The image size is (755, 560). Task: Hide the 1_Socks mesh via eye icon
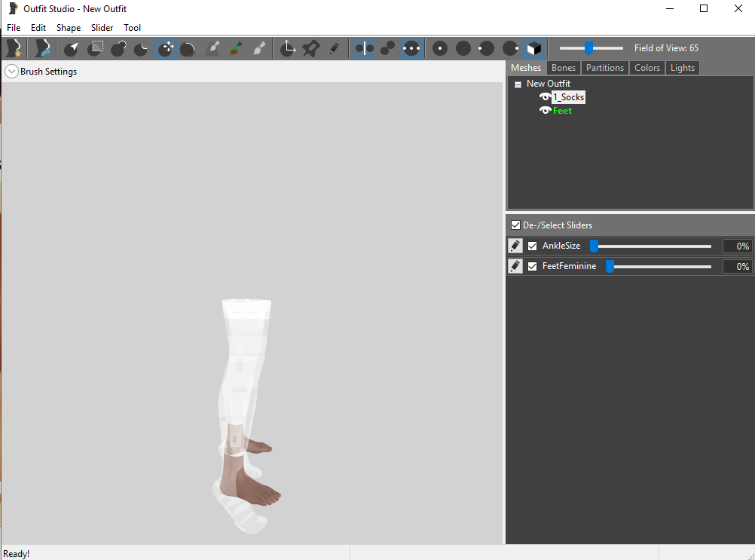click(545, 96)
